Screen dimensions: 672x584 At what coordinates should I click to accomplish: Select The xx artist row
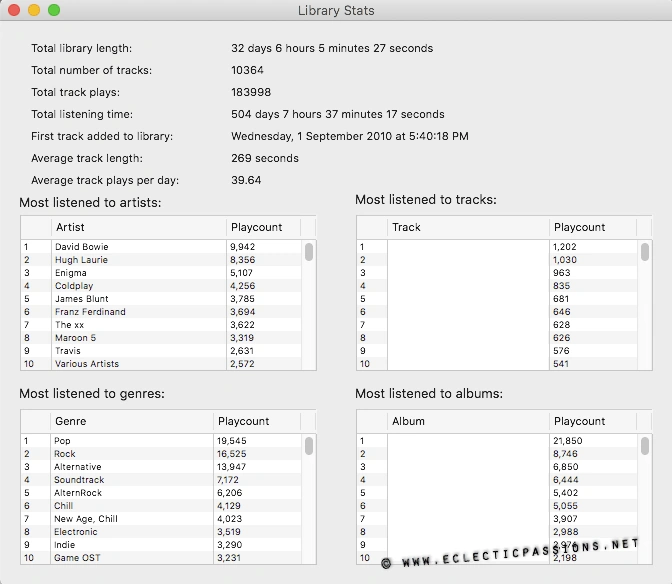point(161,325)
